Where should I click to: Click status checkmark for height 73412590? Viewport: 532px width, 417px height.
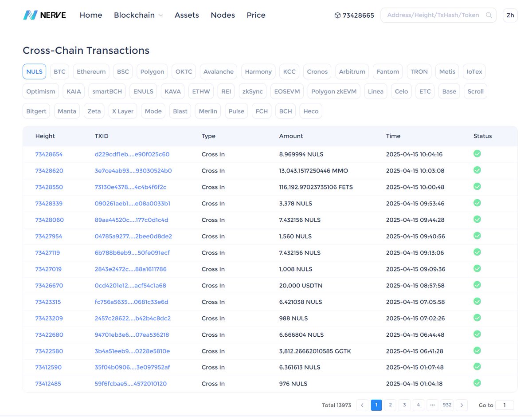477,367
